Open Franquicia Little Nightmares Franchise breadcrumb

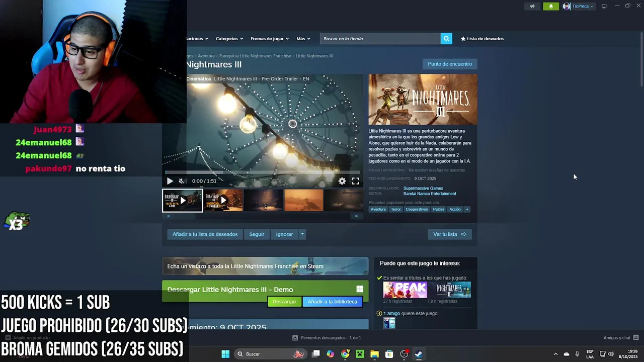tap(255, 56)
